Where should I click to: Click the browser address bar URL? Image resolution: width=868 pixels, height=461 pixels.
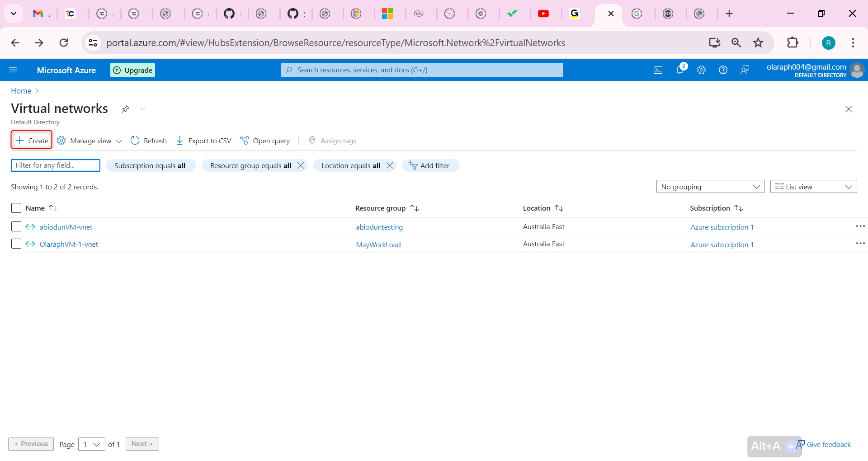(336, 43)
